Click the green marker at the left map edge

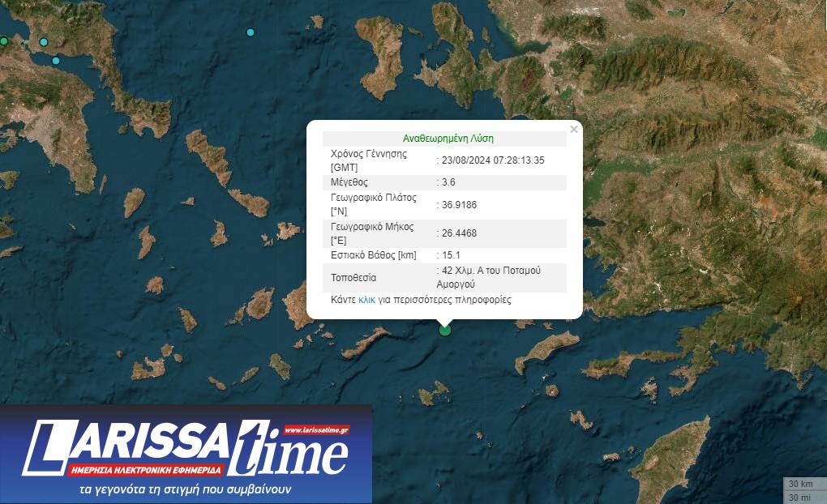pyautogui.click(x=3, y=41)
